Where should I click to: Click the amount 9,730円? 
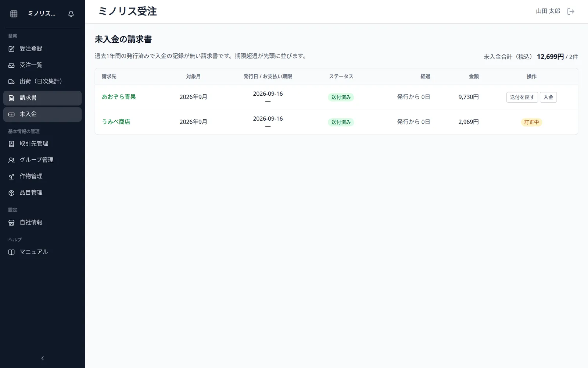(469, 97)
